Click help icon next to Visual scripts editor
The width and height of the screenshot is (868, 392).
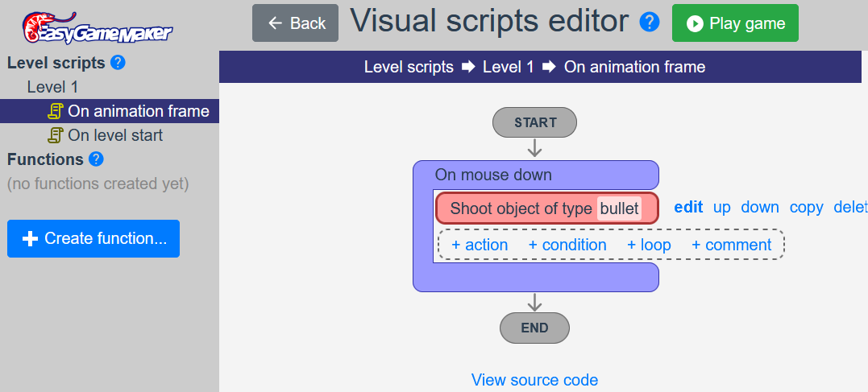click(x=650, y=23)
